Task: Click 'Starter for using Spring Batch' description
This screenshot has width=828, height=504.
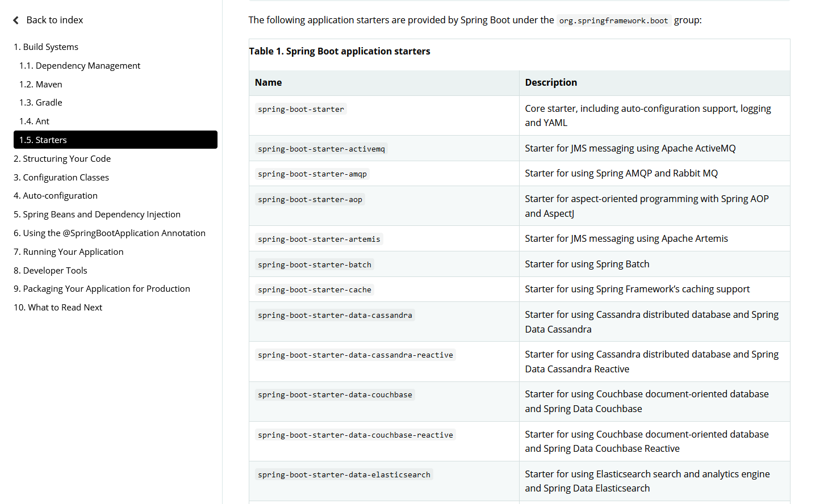Action: tap(587, 264)
